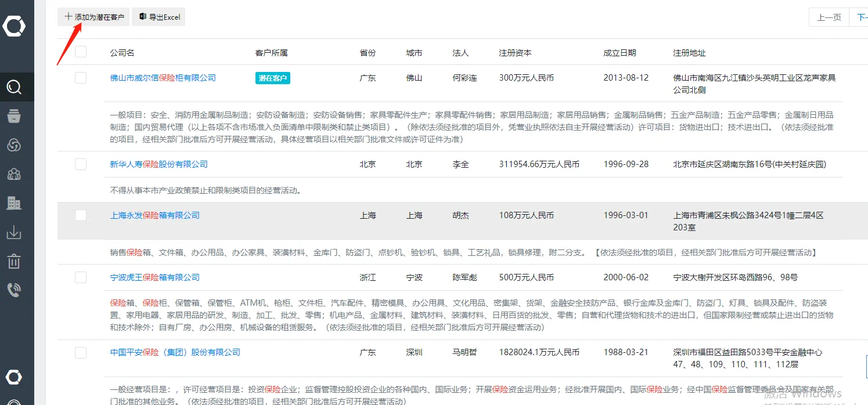Image resolution: width=868 pixels, height=405 pixels.
Task: Click legal person 何彩连
Action: pyautogui.click(x=464, y=78)
